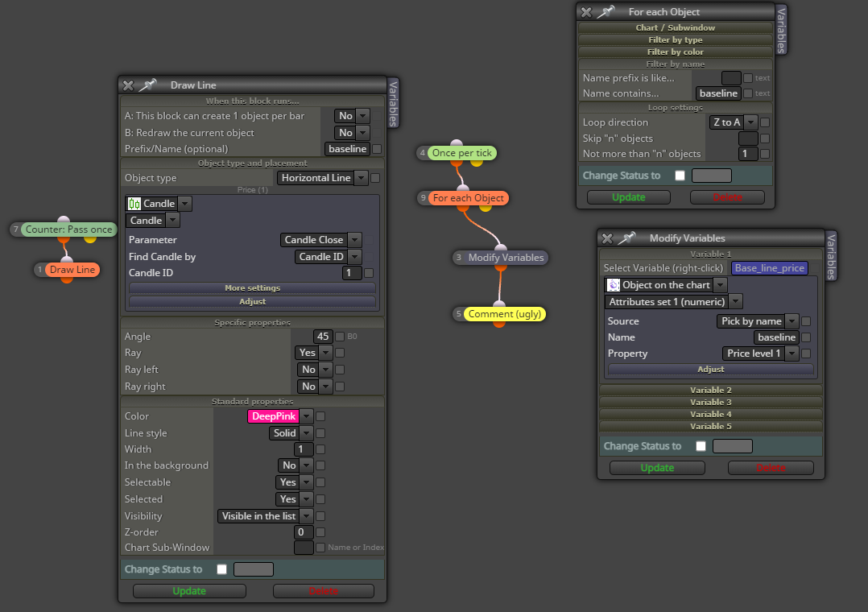Close the Modify Variables panel with X icon
This screenshot has width=868, height=612.
tap(607, 238)
